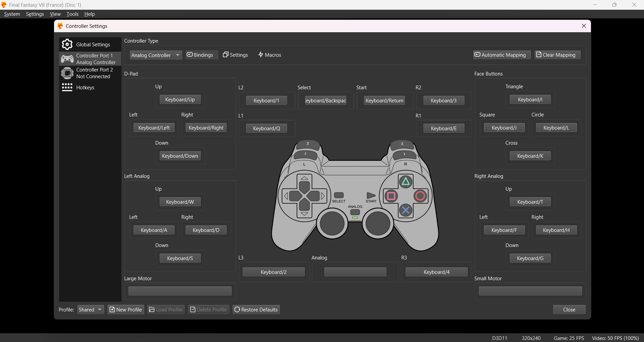Select Controller Port 1 gamepad icon
Image resolution: width=644 pixels, height=342 pixels.
pyautogui.click(x=67, y=59)
